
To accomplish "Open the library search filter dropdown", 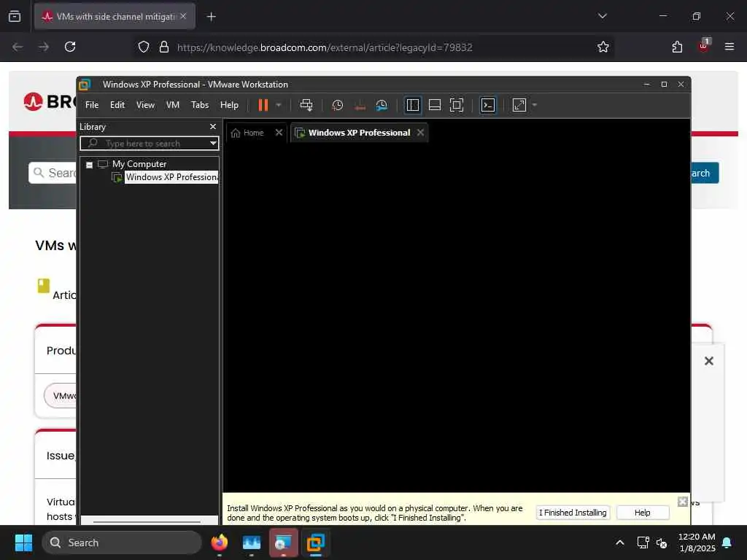I will click(213, 144).
